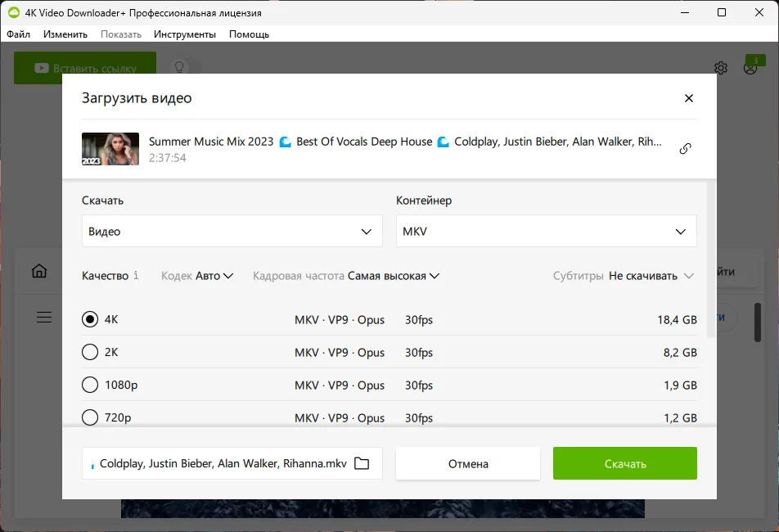This screenshot has width=779, height=532.
Task: Click the copy link icon beside video title
Action: click(x=685, y=148)
